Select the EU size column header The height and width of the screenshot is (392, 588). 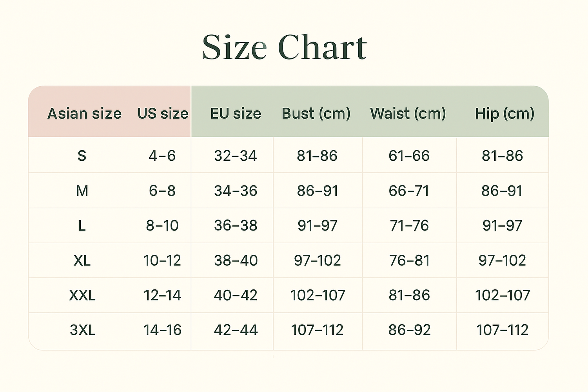(236, 114)
